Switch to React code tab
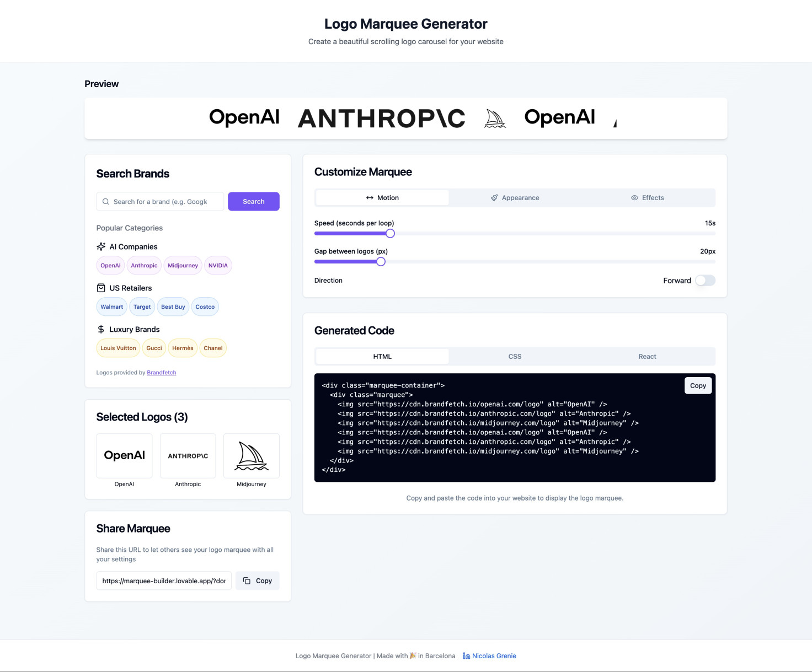 (647, 357)
